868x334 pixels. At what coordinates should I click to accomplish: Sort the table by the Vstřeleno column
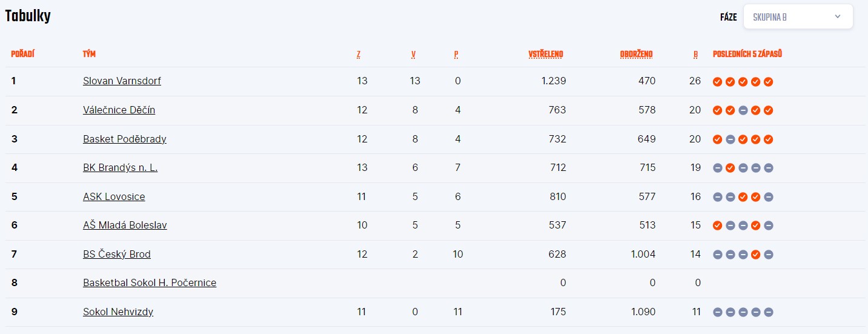(546, 54)
